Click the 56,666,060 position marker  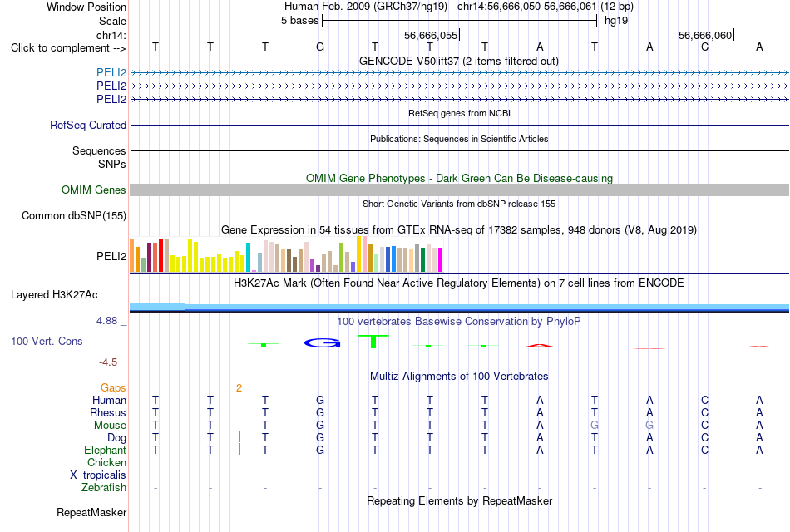click(x=705, y=35)
